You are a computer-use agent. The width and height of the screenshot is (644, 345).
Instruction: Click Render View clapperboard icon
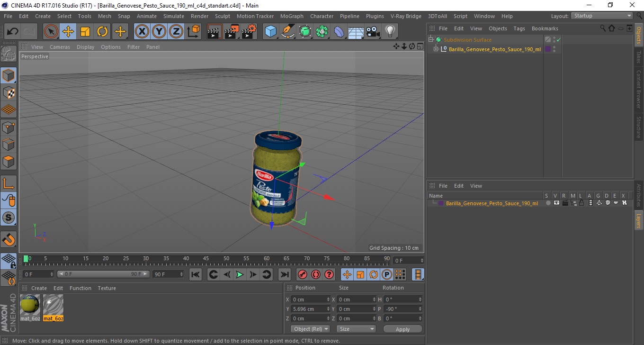pyautogui.click(x=215, y=32)
